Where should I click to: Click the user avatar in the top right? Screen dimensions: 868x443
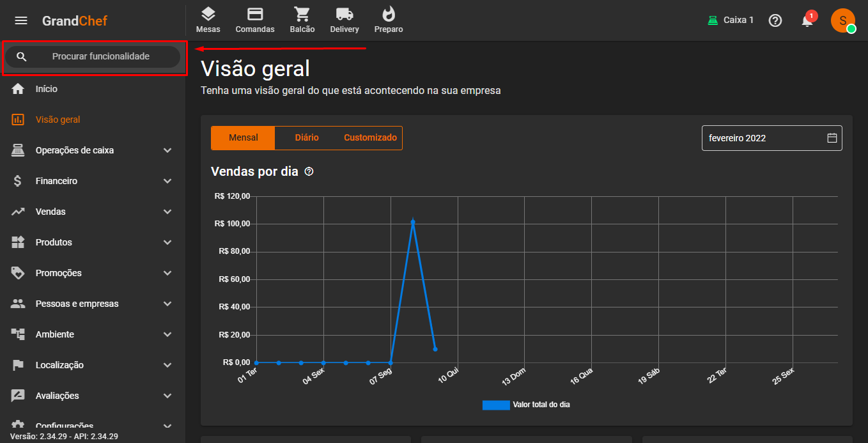pyautogui.click(x=842, y=20)
